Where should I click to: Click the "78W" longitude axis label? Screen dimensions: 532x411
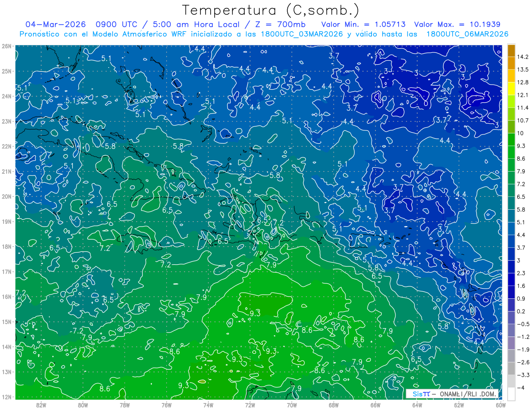pyautogui.click(x=125, y=405)
